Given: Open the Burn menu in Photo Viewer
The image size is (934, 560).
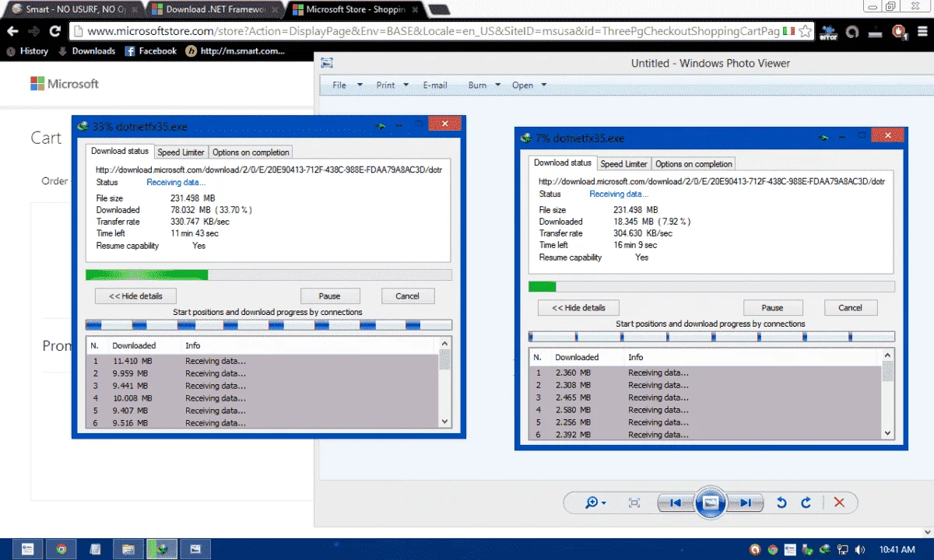Looking at the screenshot, I should [477, 86].
